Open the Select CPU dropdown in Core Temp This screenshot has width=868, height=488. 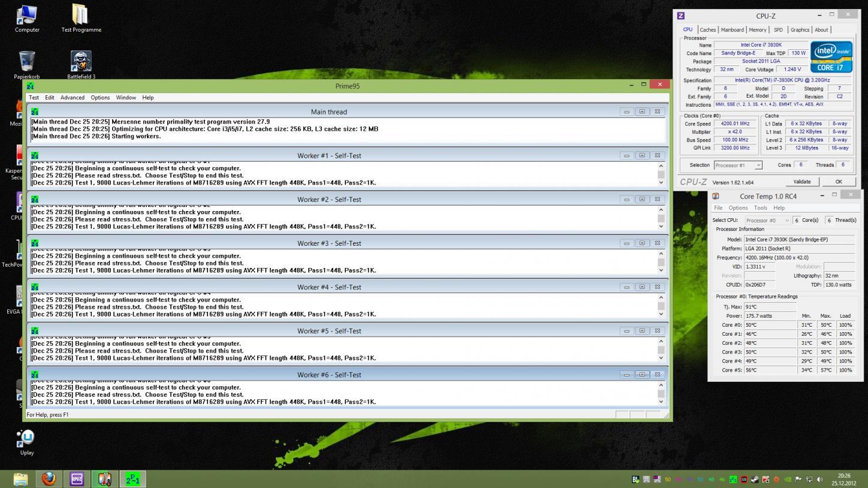coord(767,220)
